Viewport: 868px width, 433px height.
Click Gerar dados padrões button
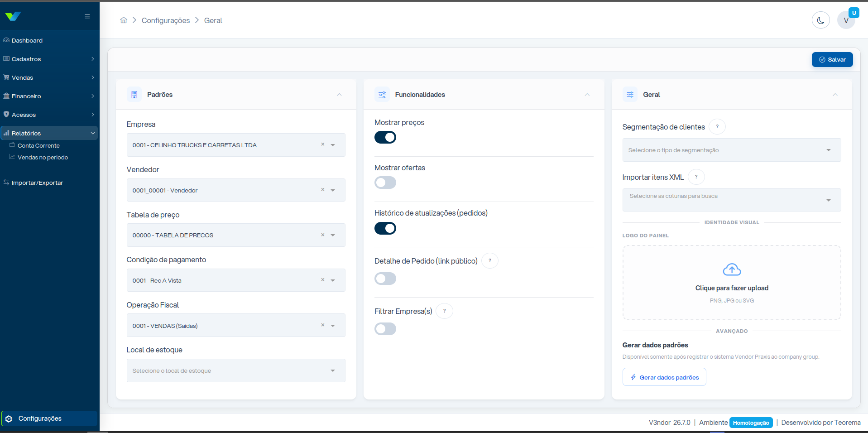click(664, 377)
